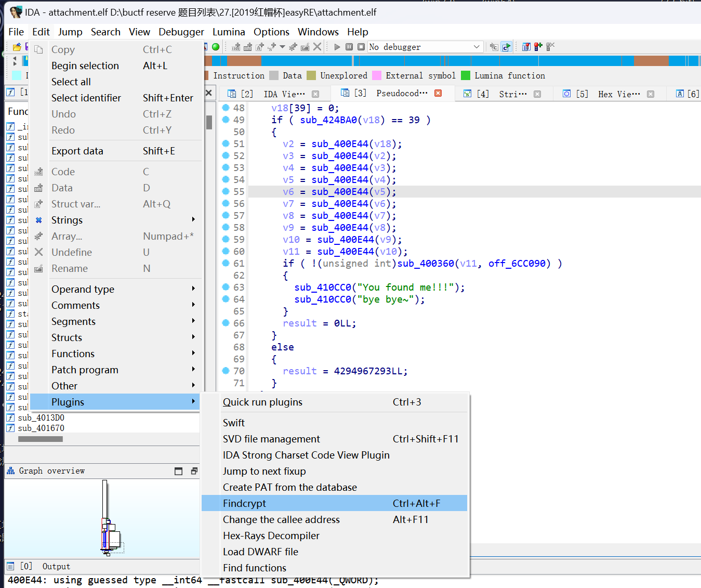Click the Output window tab icon

(x=10, y=566)
